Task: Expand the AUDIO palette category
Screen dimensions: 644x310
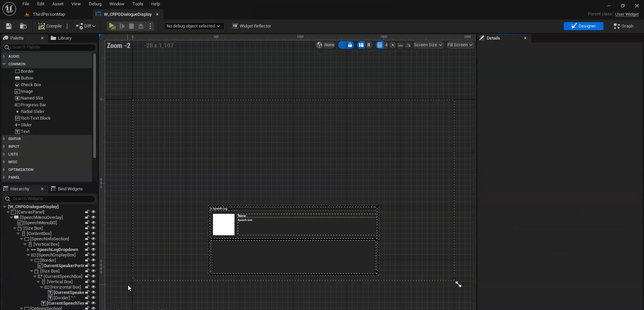Action: pyautogui.click(x=4, y=56)
